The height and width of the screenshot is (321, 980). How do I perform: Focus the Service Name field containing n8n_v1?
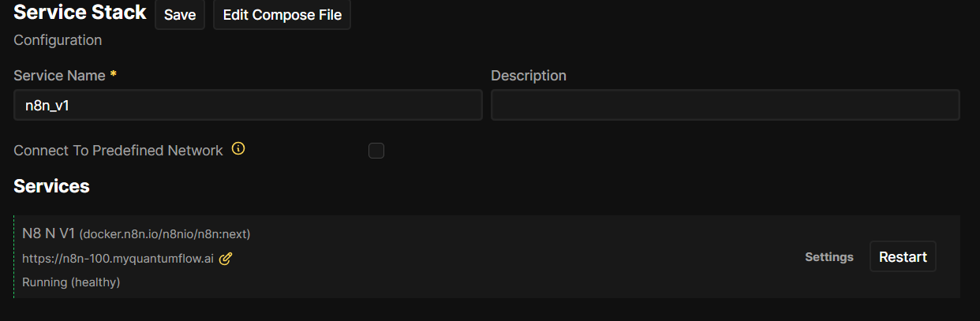(248, 105)
